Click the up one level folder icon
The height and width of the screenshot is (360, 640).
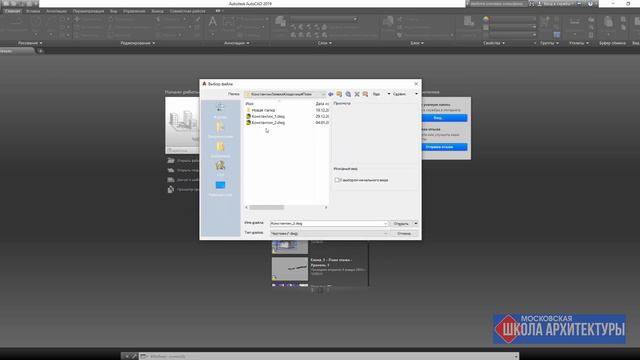(x=339, y=94)
